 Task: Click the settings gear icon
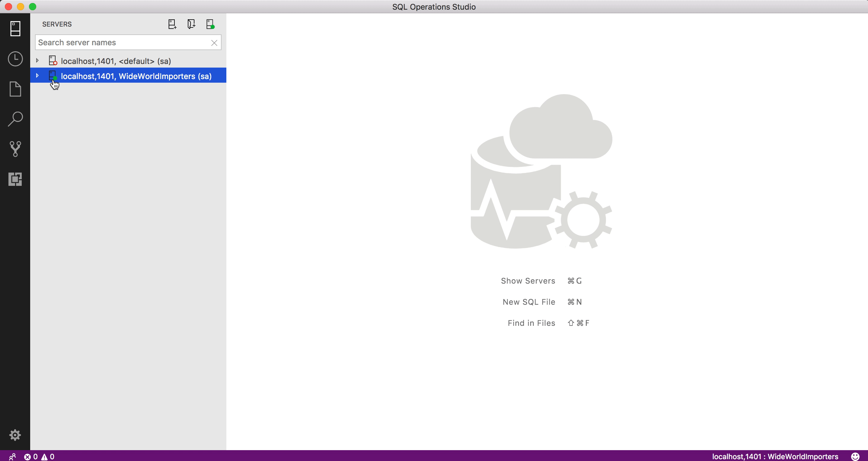tap(15, 435)
